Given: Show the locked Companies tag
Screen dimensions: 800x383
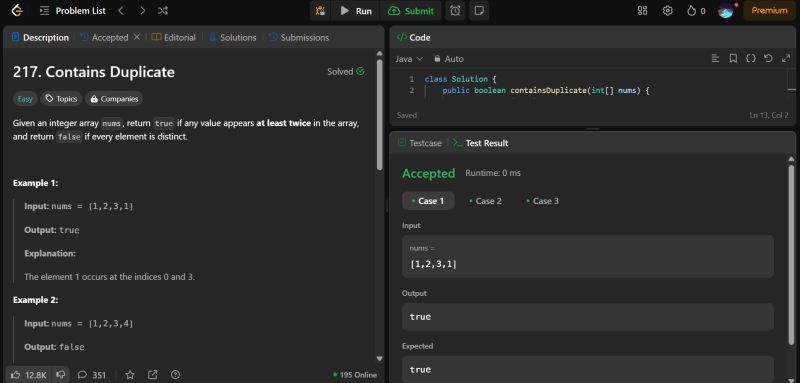Looking at the screenshot, I should [114, 99].
